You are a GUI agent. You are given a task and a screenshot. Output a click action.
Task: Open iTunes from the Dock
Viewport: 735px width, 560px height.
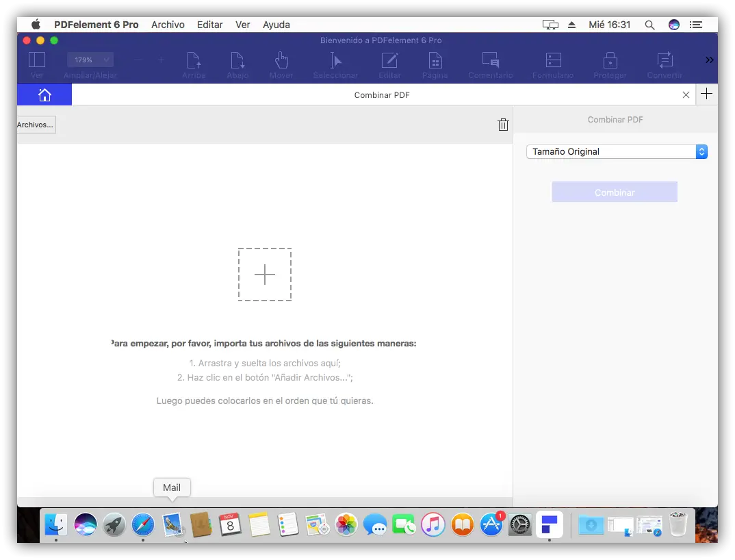click(433, 524)
